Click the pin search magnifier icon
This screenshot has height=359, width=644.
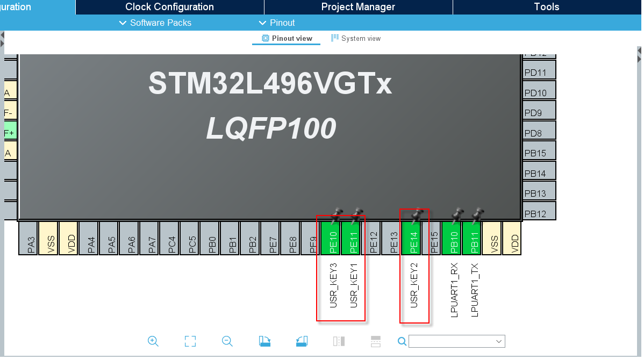(402, 341)
